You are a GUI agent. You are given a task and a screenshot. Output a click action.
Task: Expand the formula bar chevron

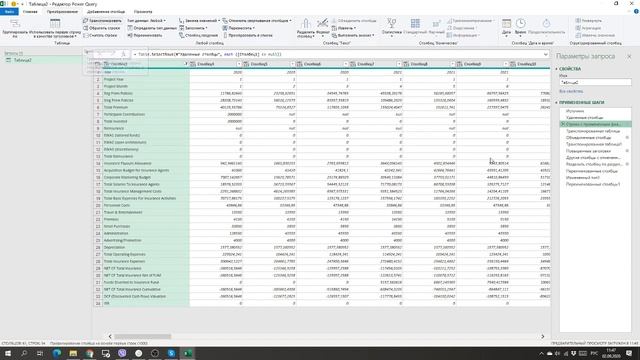[545, 54]
